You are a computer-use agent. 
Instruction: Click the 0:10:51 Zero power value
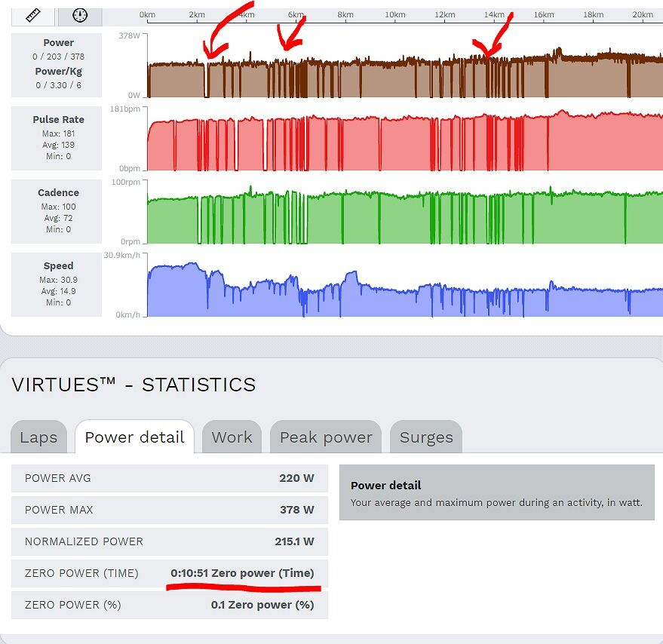(x=242, y=573)
